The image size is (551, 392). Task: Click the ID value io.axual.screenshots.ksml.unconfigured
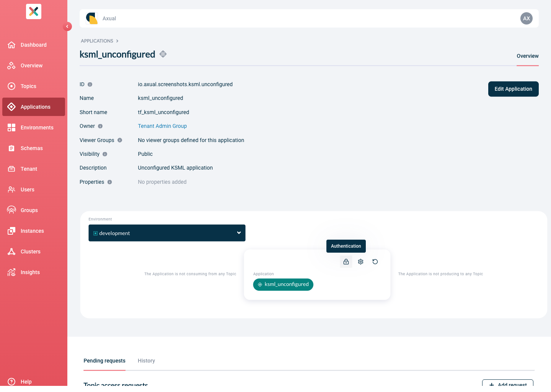tap(185, 84)
